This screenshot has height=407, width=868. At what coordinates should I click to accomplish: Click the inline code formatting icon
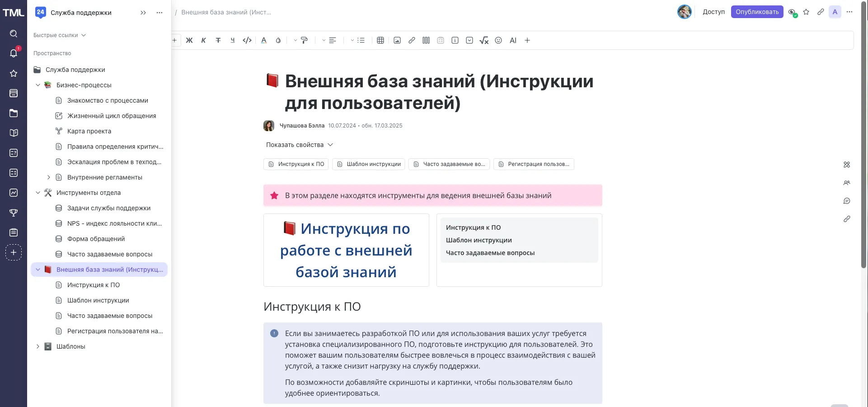[x=247, y=40]
